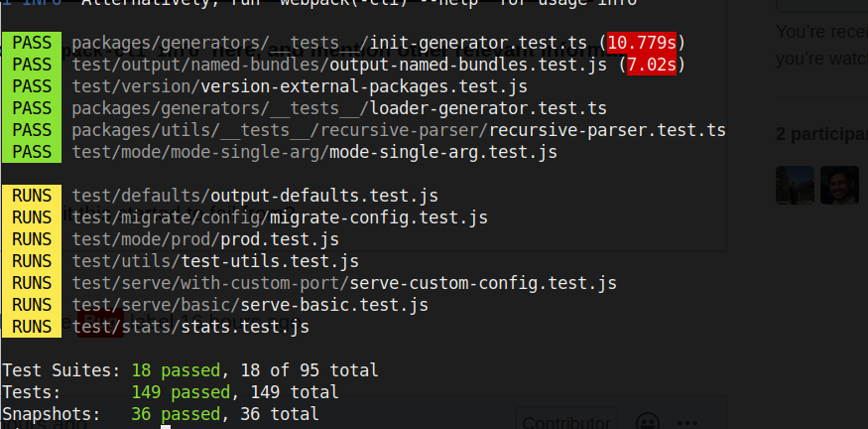Click stats.test.js running entry

tap(190, 327)
